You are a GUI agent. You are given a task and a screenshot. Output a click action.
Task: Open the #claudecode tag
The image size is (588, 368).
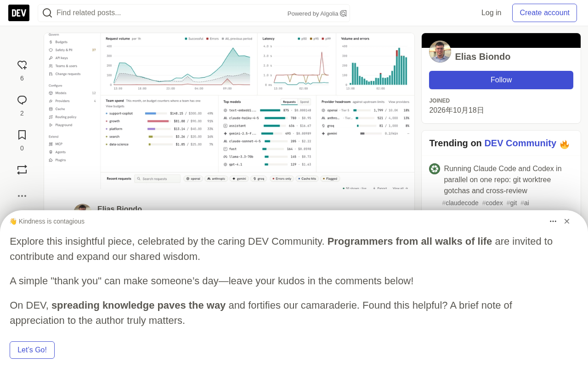point(460,203)
